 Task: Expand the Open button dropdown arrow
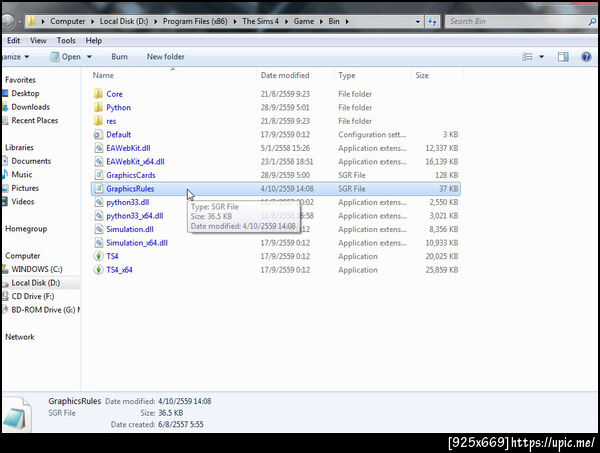coord(89,57)
